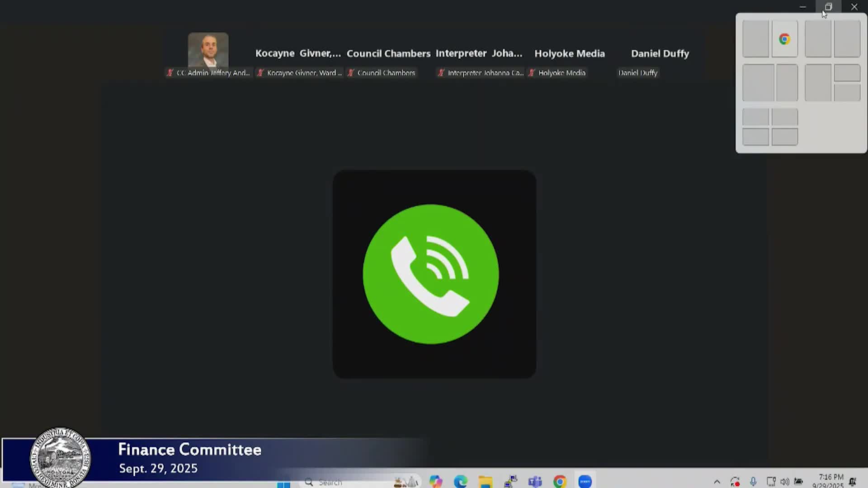Open Google Chrome from the taskbar
This screenshot has width=868, height=488.
click(560, 482)
